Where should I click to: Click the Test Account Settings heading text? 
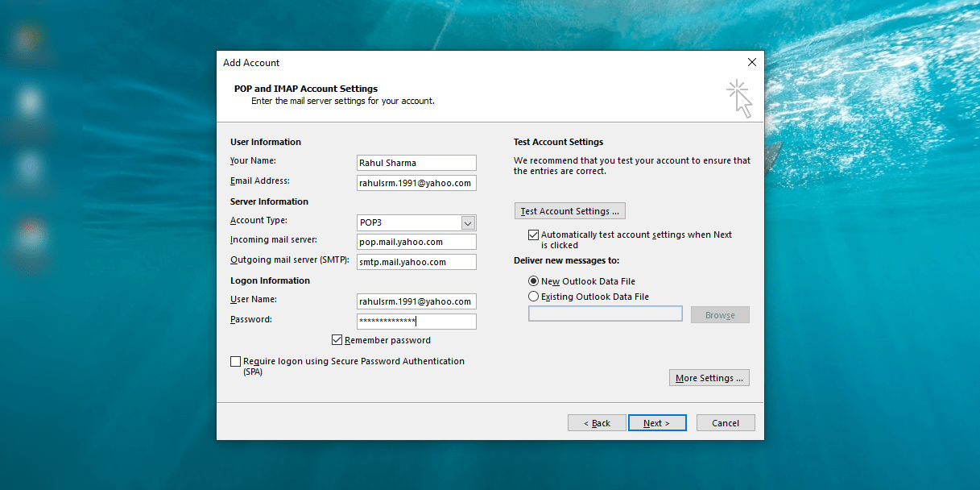(559, 142)
